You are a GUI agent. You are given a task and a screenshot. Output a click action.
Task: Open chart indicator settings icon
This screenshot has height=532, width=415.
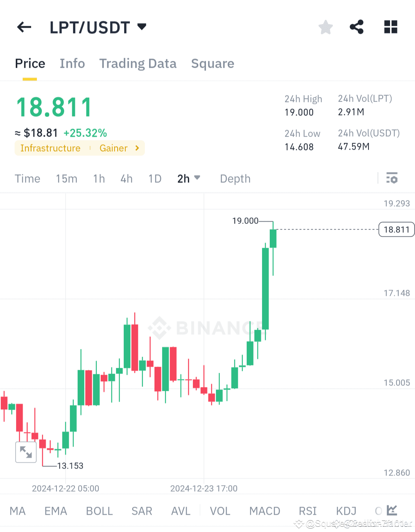point(392,178)
